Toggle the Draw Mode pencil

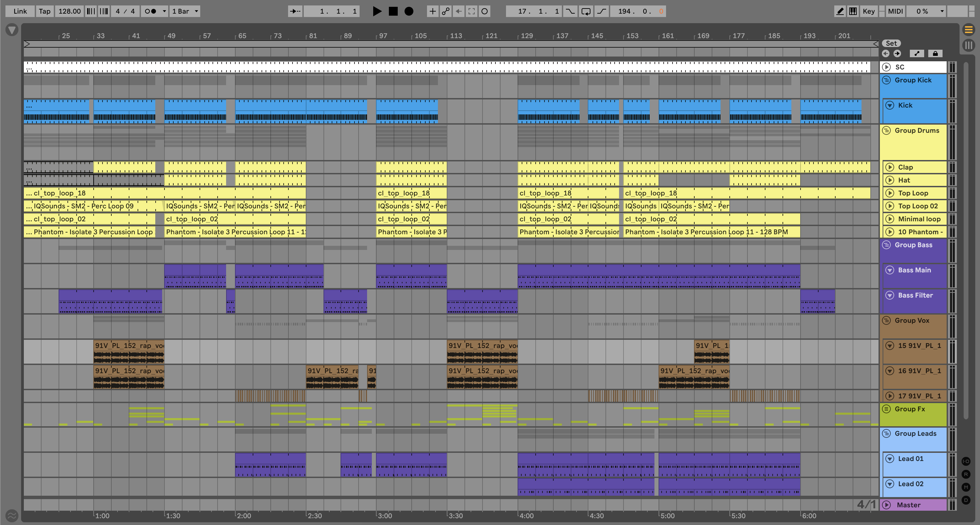pyautogui.click(x=840, y=11)
